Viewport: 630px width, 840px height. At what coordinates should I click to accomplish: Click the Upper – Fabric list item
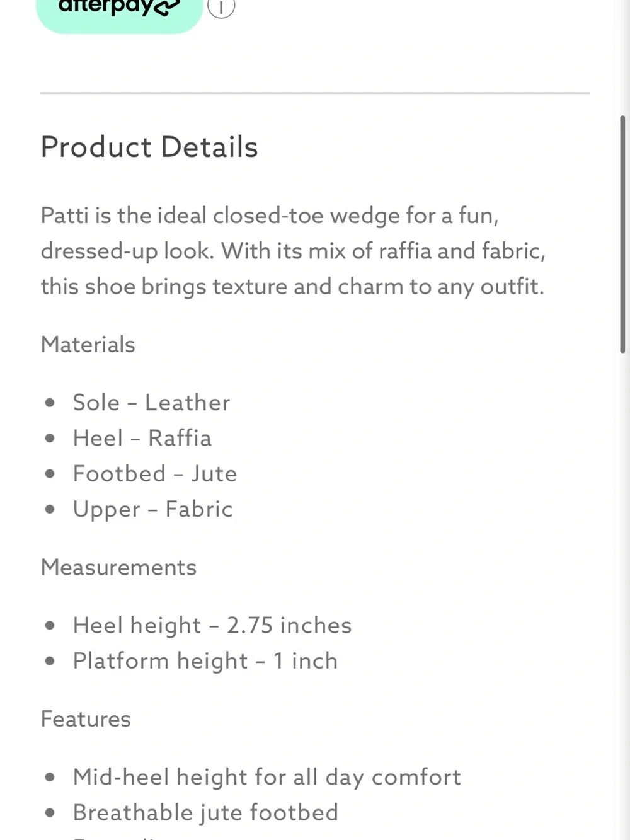153,509
